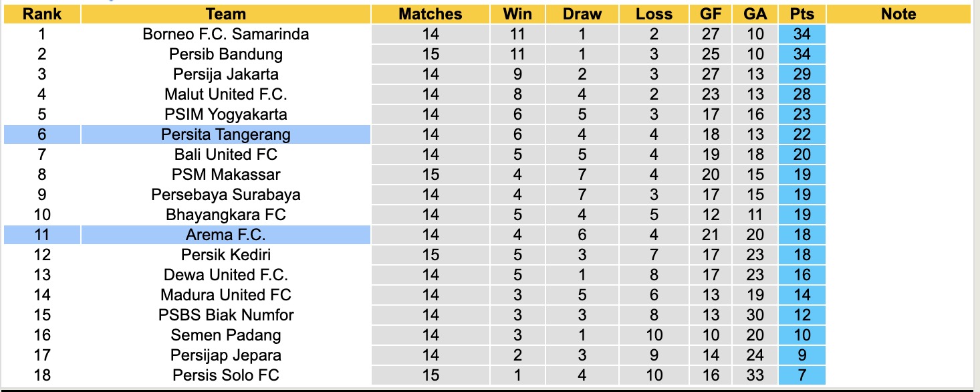Click the Draw column header
Viewport: 980px width, 392px height.
(582, 14)
